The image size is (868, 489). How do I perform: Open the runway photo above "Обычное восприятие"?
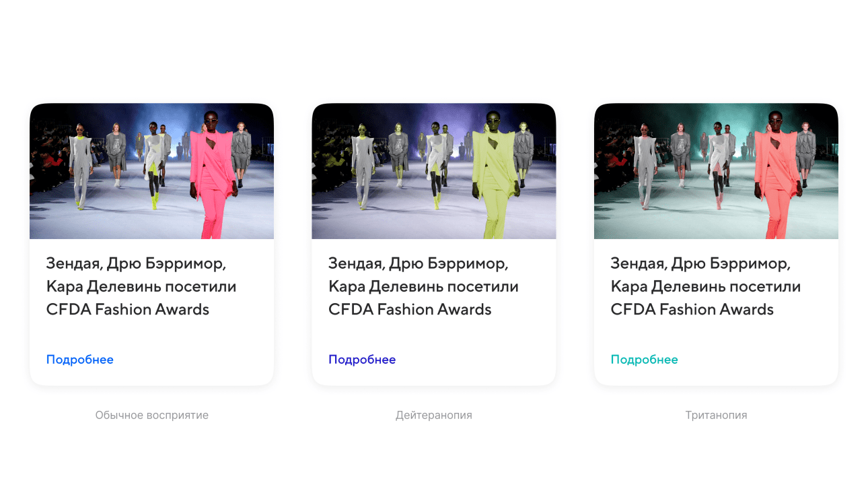tap(151, 171)
